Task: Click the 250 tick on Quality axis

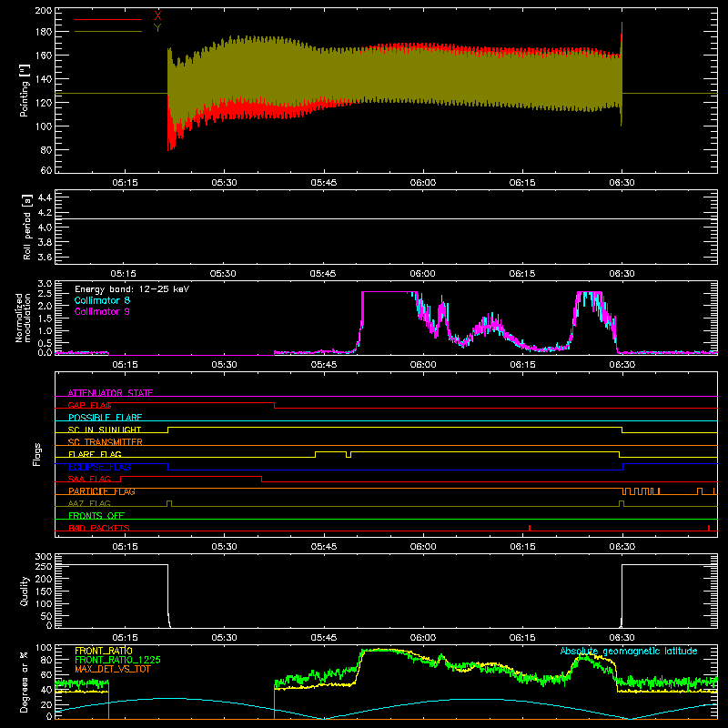Action: (44, 566)
